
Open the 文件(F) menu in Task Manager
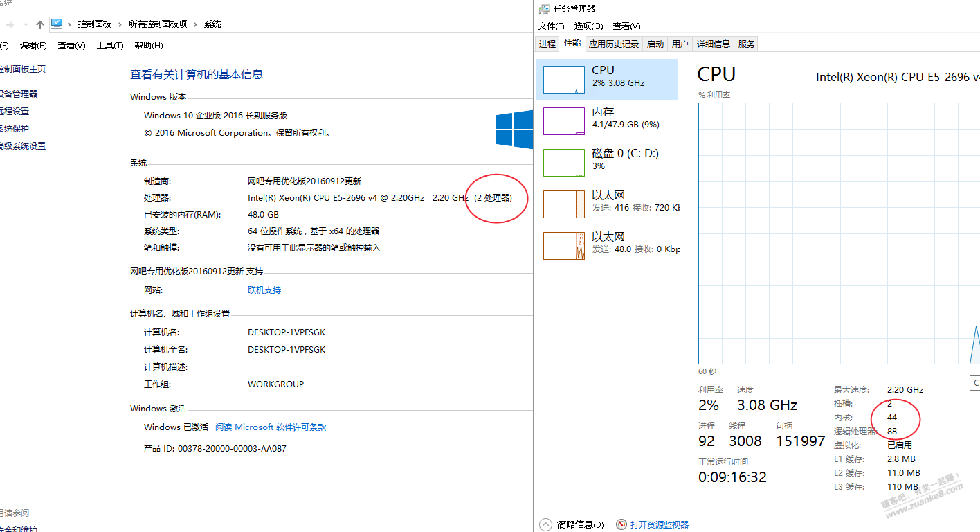point(552,26)
